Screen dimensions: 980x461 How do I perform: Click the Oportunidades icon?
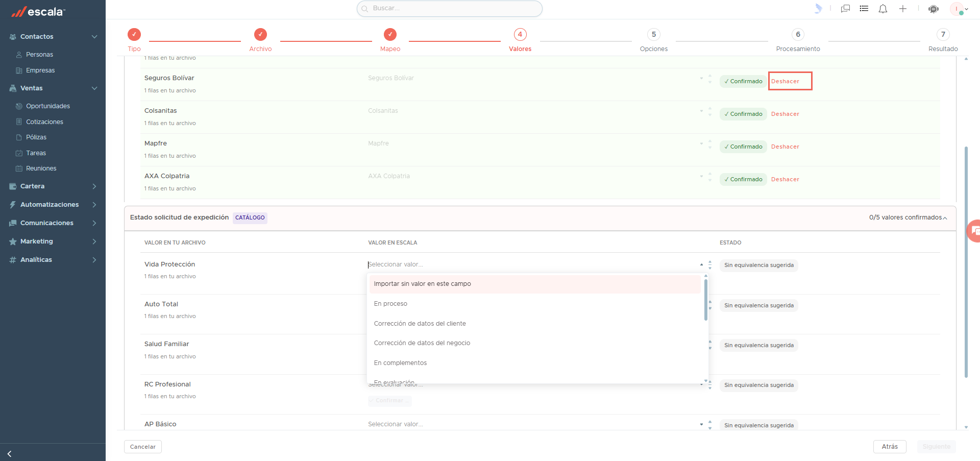pos(19,106)
